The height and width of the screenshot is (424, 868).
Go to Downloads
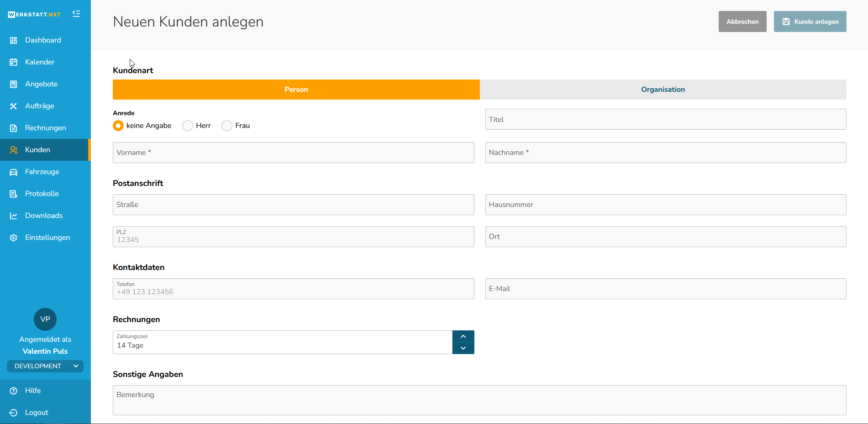[45, 216]
